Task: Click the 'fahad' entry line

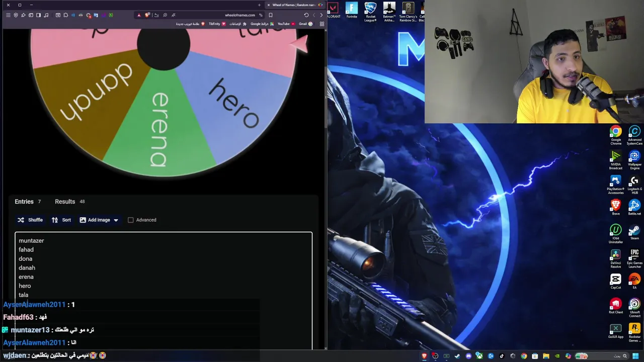Action: coord(26,250)
